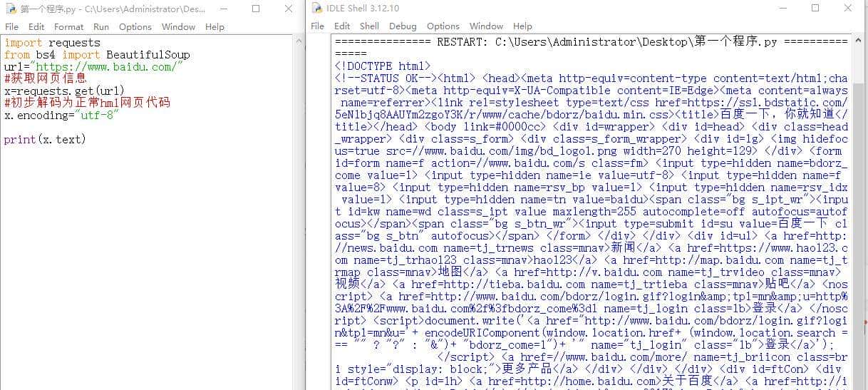Click the IDLE Shell title bar Python icon
The height and width of the screenshot is (390, 868).
tap(316, 9)
